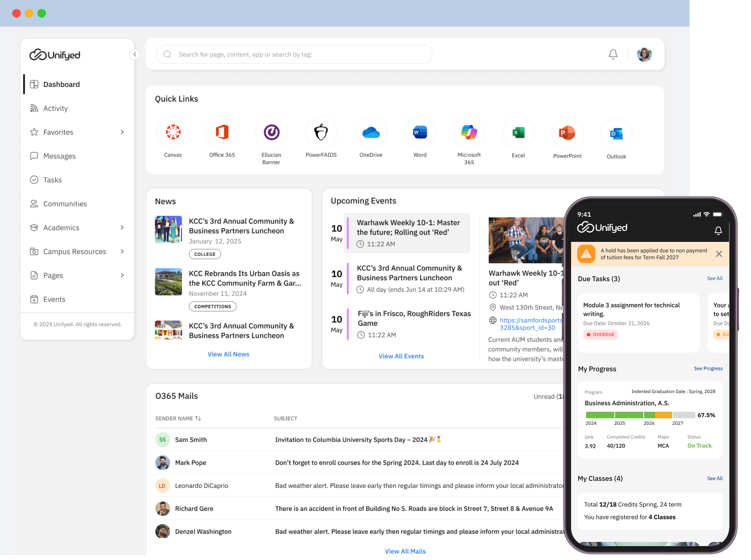Click the COMPETITIONS news tag

213,307
